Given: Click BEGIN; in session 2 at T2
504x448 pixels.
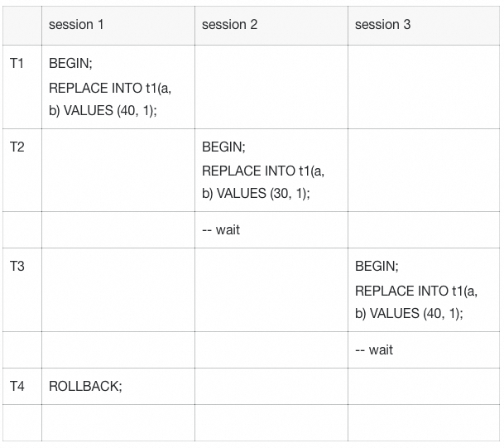Looking at the screenshot, I should (x=223, y=147).
